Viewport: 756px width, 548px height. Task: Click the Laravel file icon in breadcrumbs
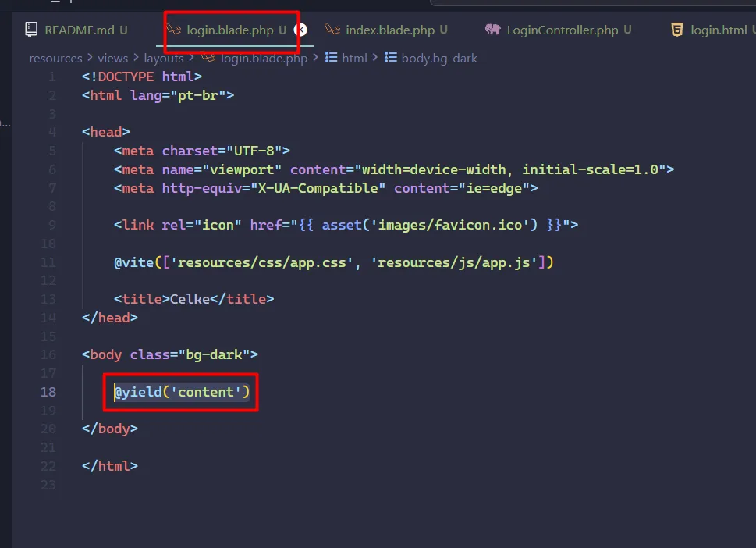pos(208,58)
